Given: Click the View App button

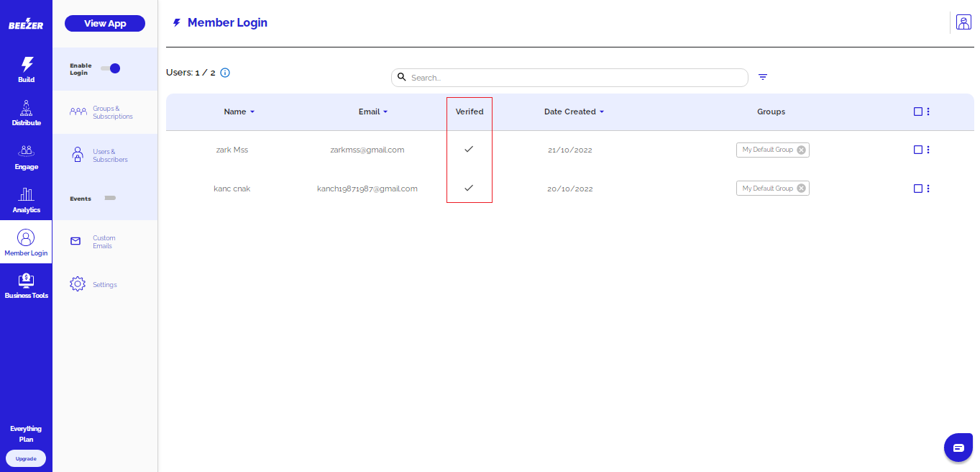Looking at the screenshot, I should tap(105, 23).
